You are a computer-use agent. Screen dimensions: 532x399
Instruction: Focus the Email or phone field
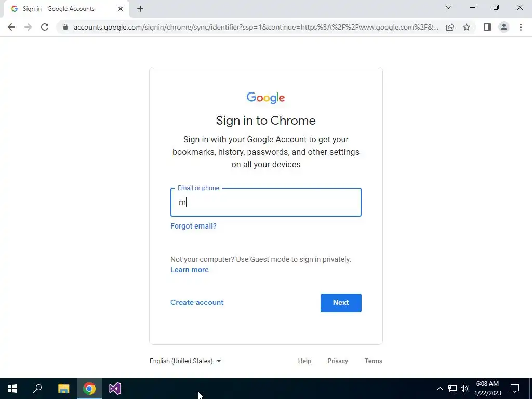(x=265, y=202)
